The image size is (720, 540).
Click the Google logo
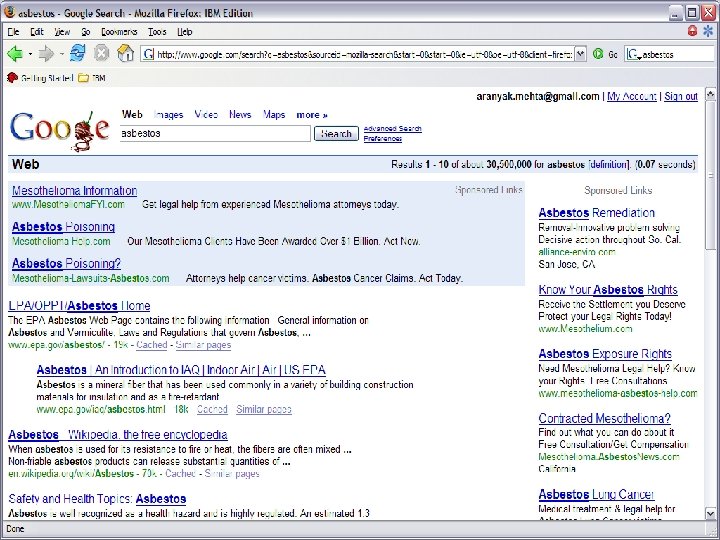pyautogui.click(x=59, y=130)
